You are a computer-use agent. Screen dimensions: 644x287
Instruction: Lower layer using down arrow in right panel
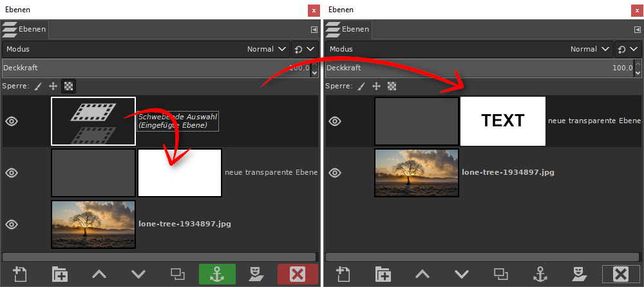point(461,274)
